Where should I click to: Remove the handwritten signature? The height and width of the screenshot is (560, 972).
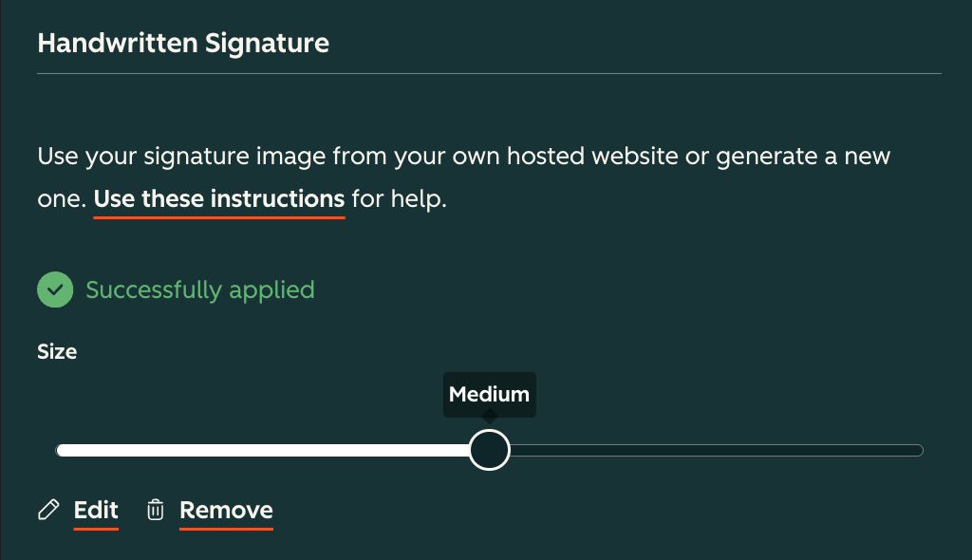coord(226,511)
